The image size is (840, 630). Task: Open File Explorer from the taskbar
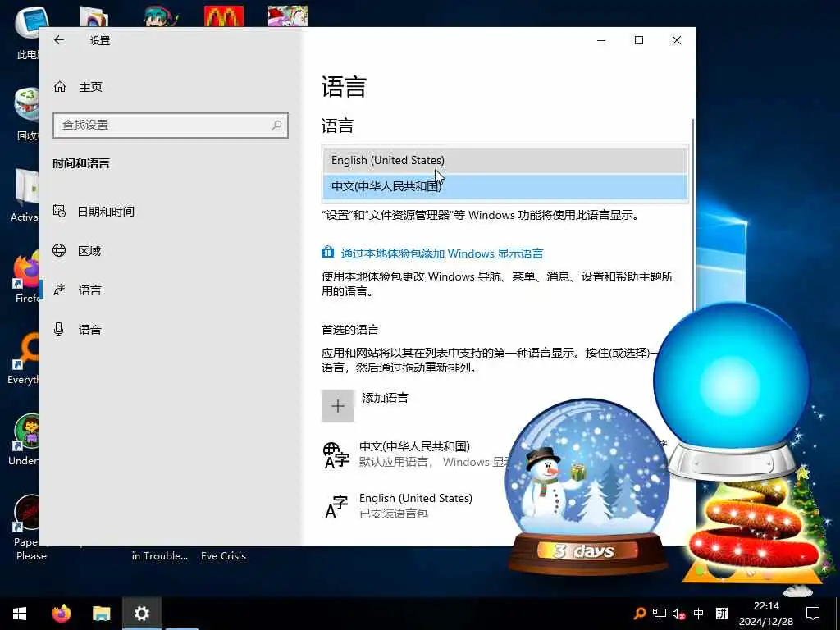tap(101, 614)
